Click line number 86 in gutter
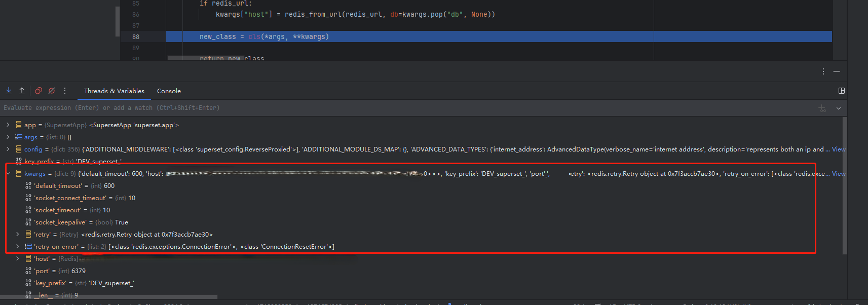The image size is (868, 305). click(x=136, y=14)
